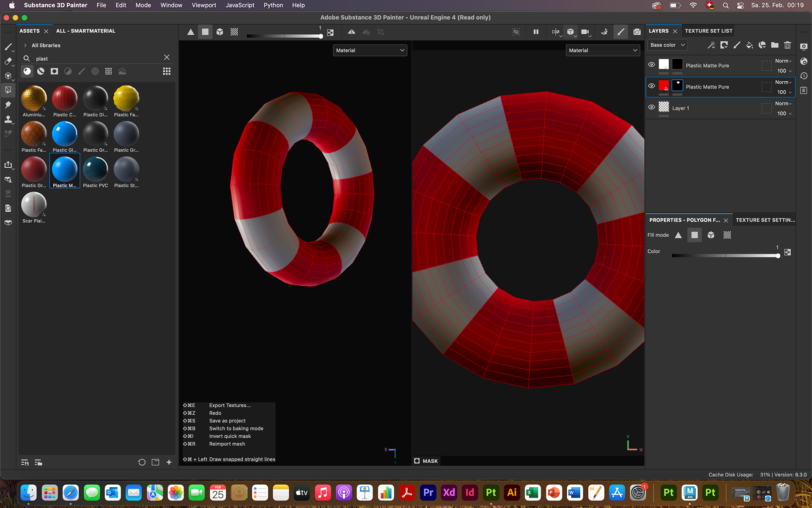Open the left viewport Material dropdown
Screen dimensions: 812x508
(370, 50)
